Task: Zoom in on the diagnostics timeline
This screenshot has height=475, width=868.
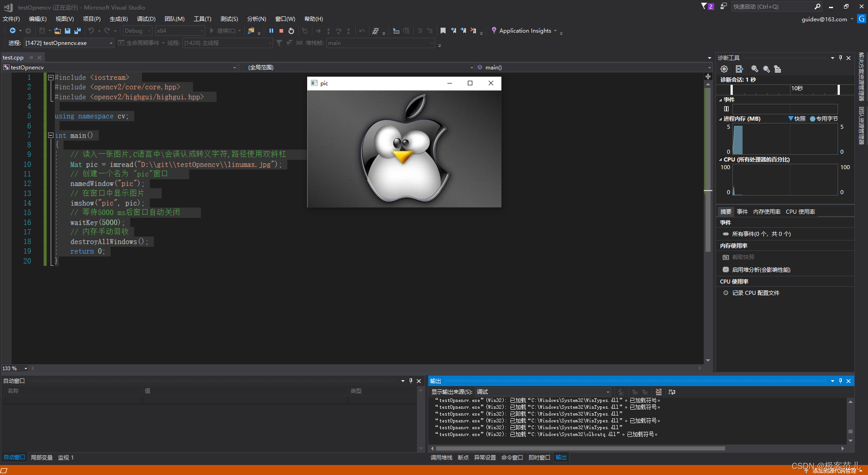Action: click(x=755, y=69)
